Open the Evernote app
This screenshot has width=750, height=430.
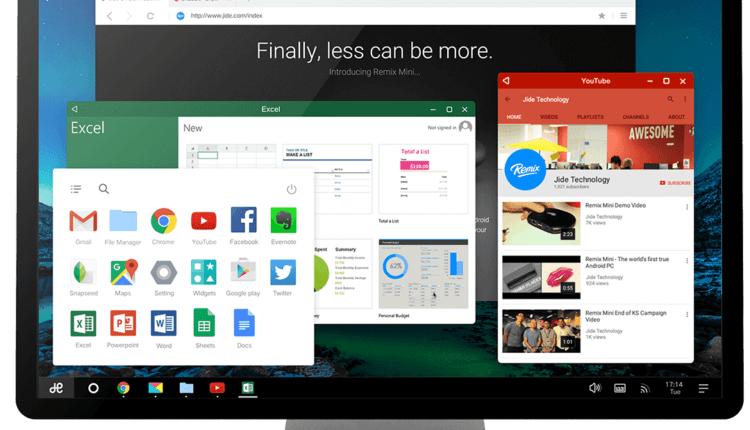(x=283, y=221)
